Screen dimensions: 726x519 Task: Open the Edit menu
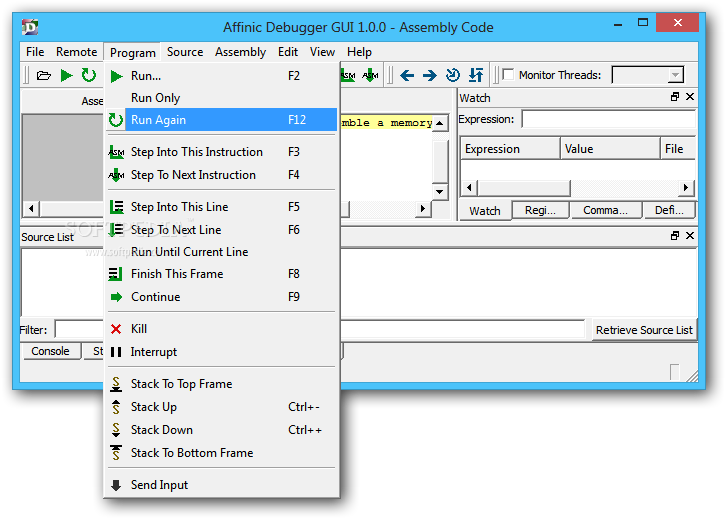[x=288, y=52]
